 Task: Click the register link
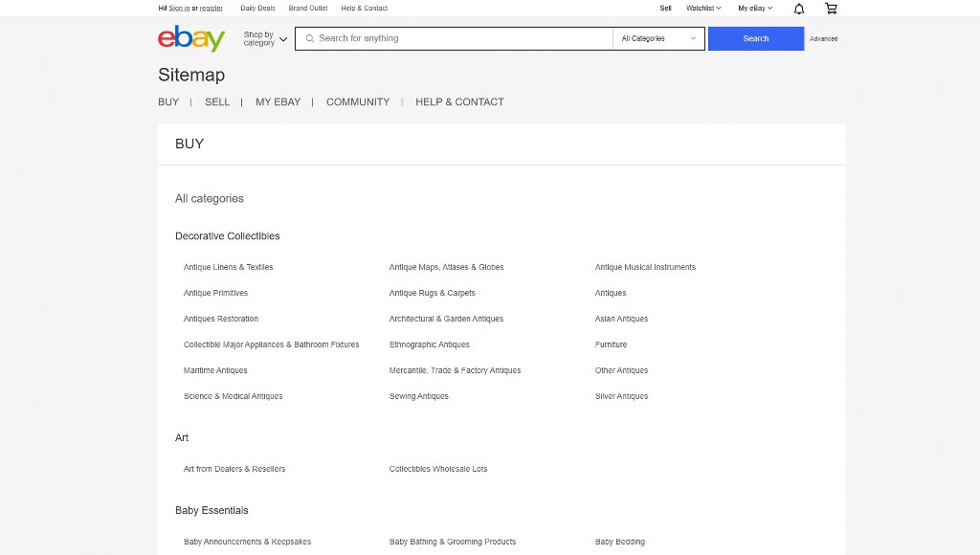pyautogui.click(x=212, y=8)
